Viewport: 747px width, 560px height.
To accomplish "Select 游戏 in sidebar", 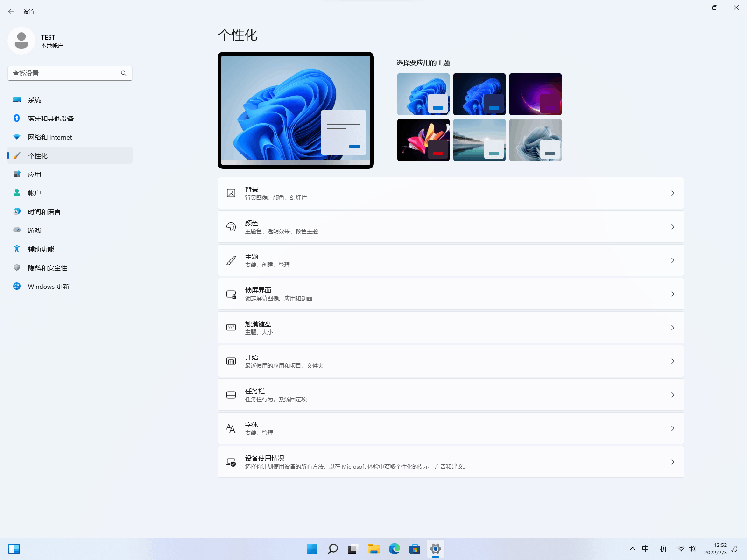I will [70, 231].
